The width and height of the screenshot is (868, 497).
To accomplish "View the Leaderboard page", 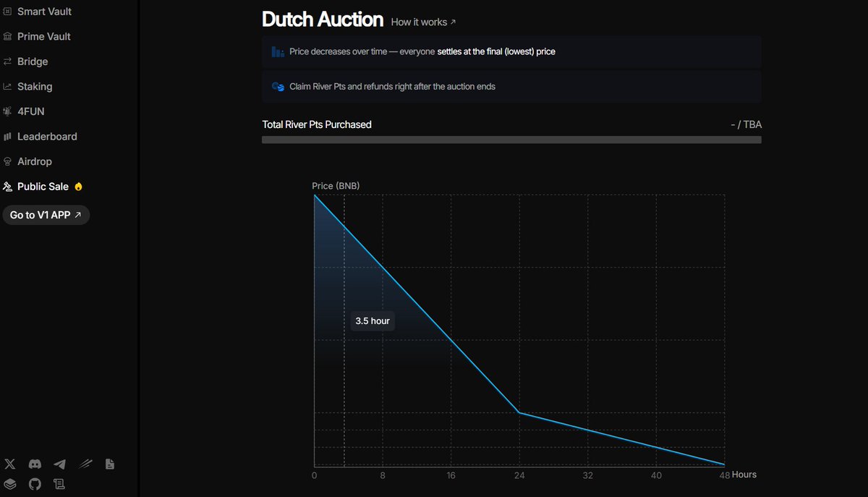I will [x=46, y=136].
